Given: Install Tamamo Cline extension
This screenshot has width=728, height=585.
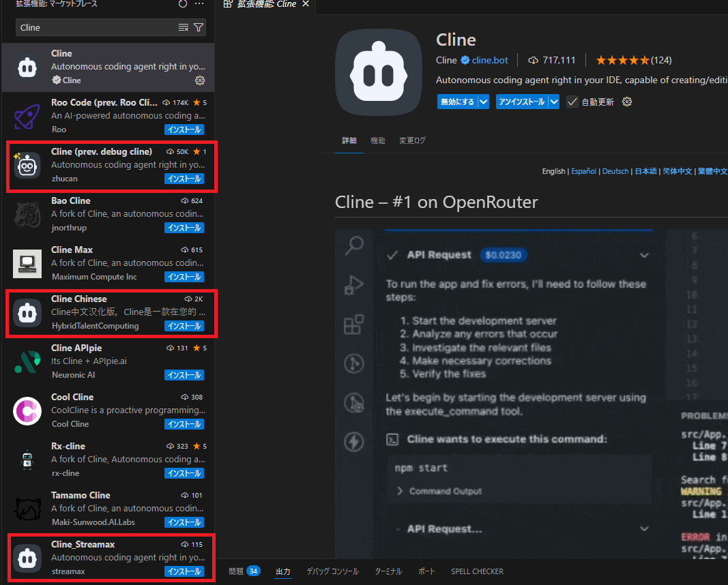Looking at the screenshot, I should point(184,522).
